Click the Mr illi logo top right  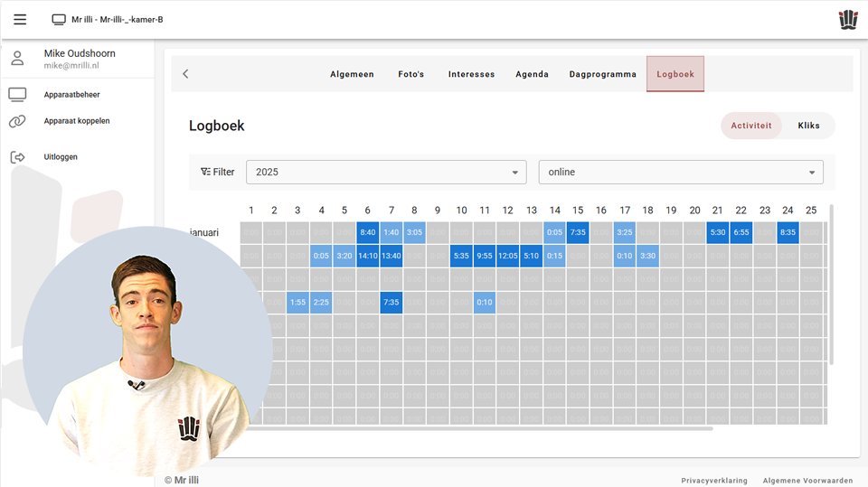pyautogui.click(x=846, y=19)
